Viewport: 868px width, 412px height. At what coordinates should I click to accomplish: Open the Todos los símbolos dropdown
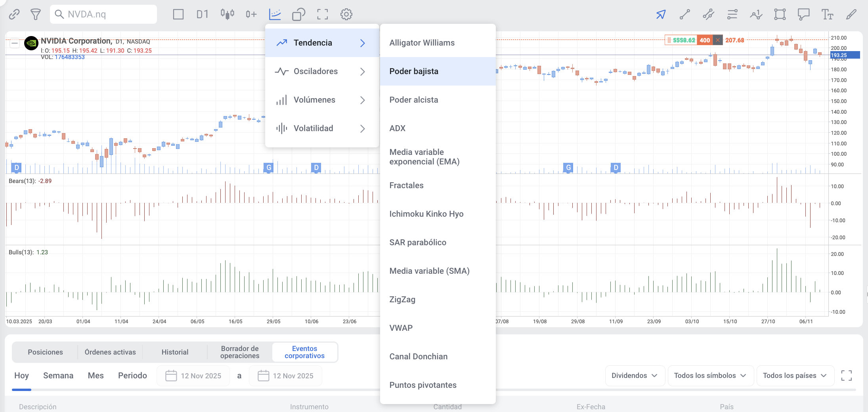click(710, 376)
